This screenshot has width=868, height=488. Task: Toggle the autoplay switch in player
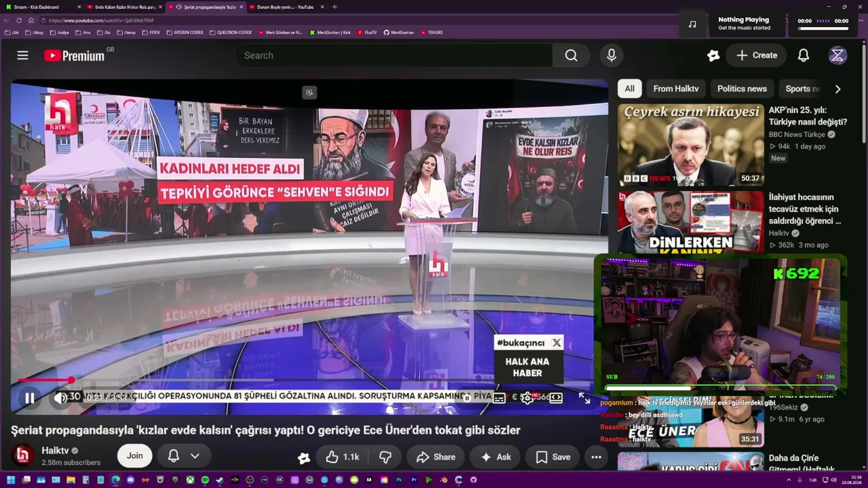(467, 398)
